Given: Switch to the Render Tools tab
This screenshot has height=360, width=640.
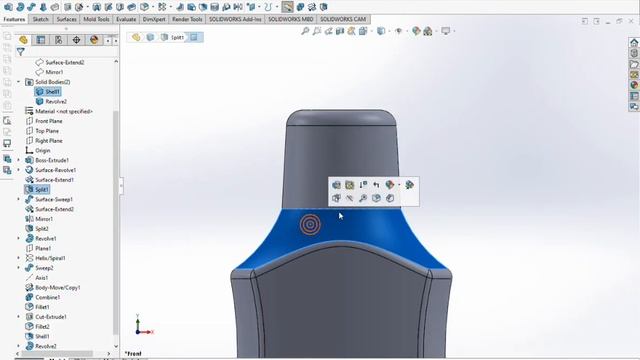Looking at the screenshot, I should (187, 19).
